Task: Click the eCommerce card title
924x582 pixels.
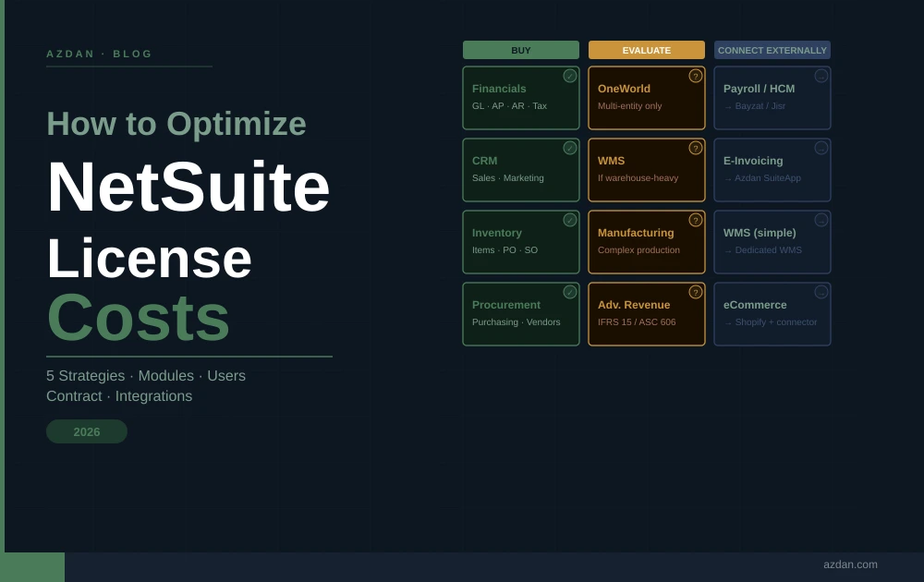Action: point(755,305)
